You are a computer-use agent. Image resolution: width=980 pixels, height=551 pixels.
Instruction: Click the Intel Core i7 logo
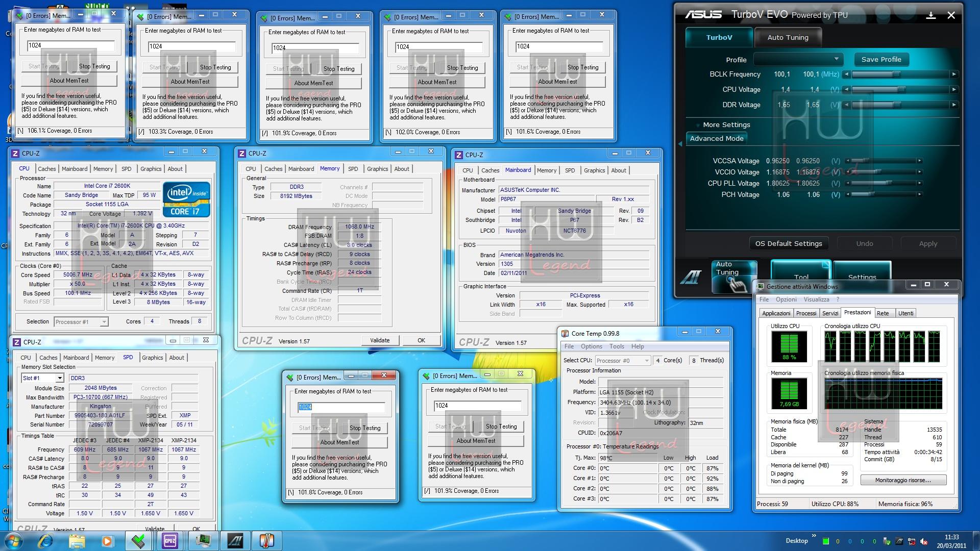click(x=186, y=199)
